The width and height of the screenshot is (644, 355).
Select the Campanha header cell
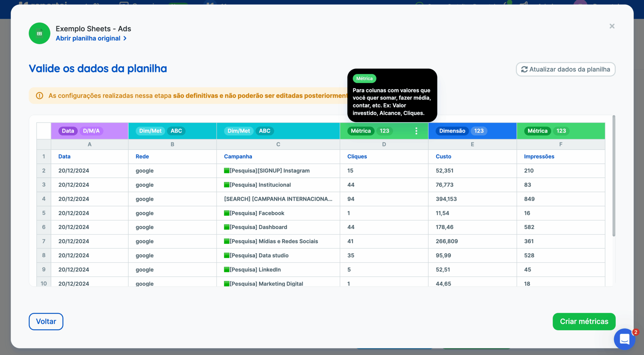(238, 156)
